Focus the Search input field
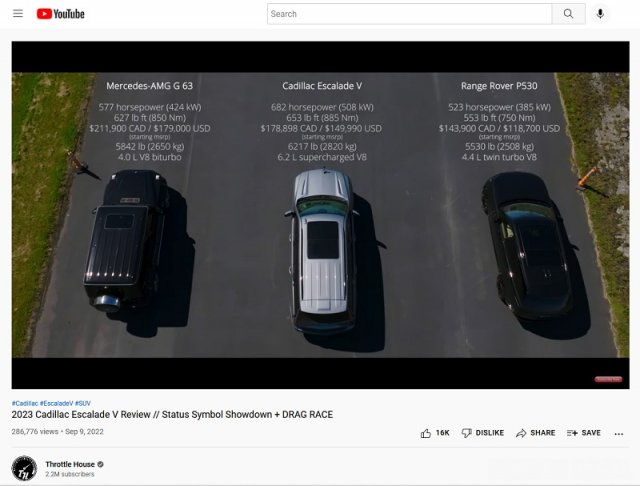 (409, 14)
